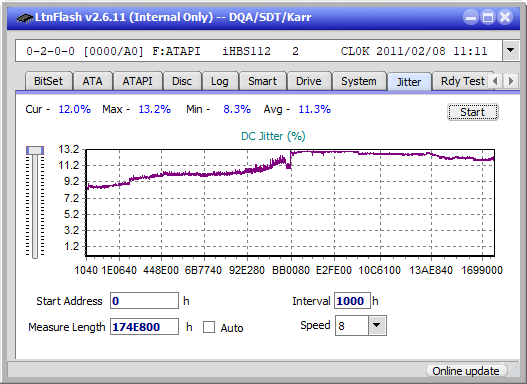This screenshot has height=384, width=527.
Task: Start the jitter measurement
Action: tap(473, 112)
